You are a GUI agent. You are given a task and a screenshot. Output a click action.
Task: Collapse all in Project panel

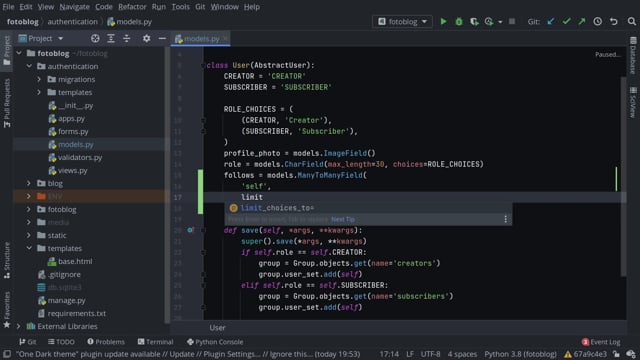click(127, 38)
